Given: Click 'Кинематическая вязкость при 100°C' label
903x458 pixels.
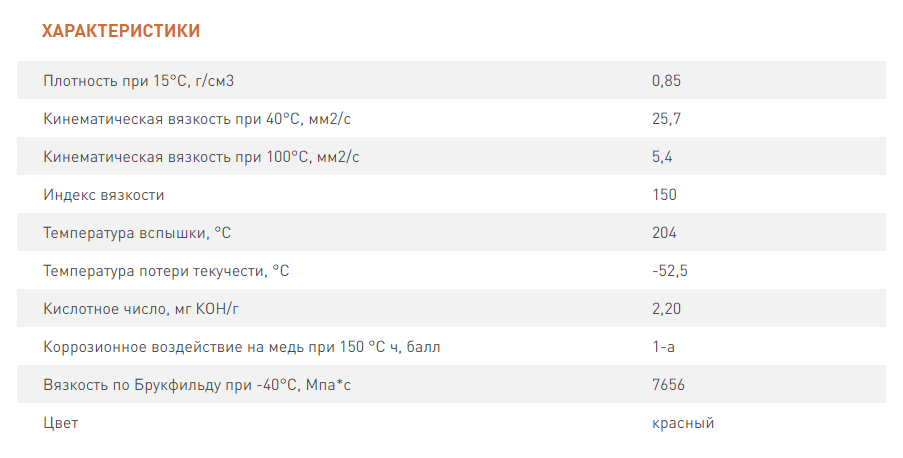Looking at the screenshot, I should pyautogui.click(x=201, y=157).
